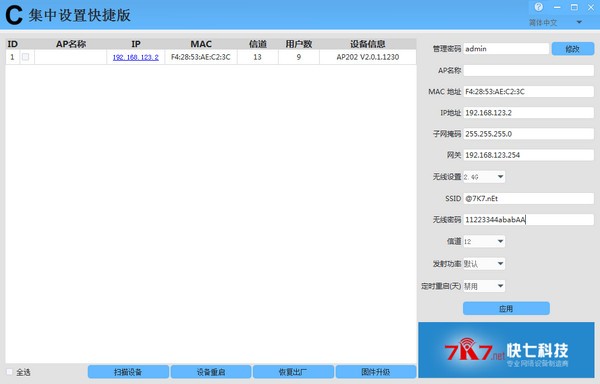600x384 pixels.
Task: Select the AP202 V2.0.1.1230 device info cell
Action: point(368,57)
